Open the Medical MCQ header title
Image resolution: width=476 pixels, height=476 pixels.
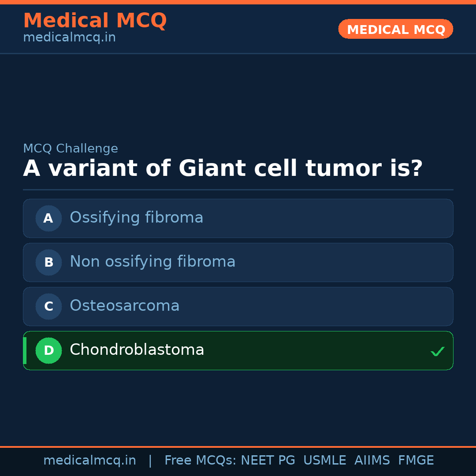click(95, 21)
